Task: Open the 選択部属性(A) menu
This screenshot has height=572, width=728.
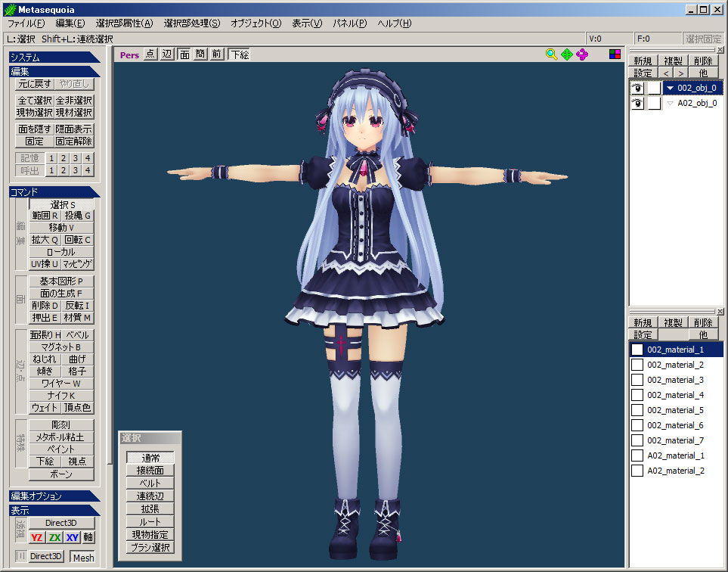Action: [x=125, y=23]
